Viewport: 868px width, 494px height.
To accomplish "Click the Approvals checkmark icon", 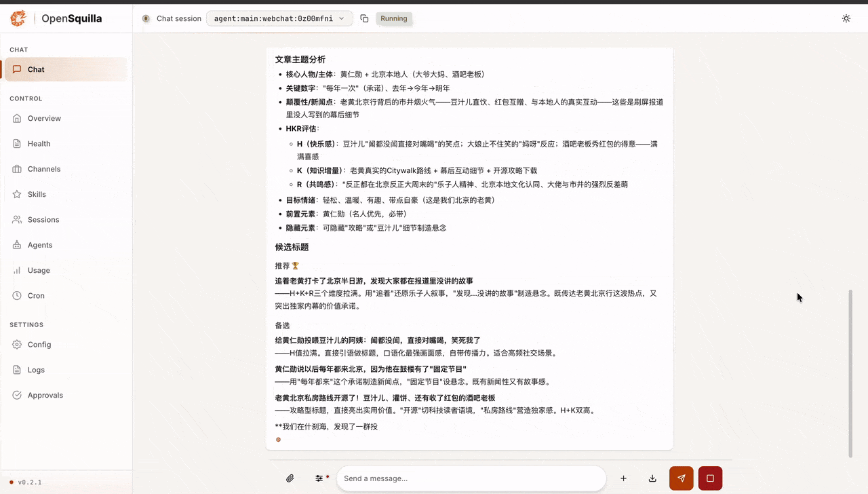I will click(x=17, y=395).
